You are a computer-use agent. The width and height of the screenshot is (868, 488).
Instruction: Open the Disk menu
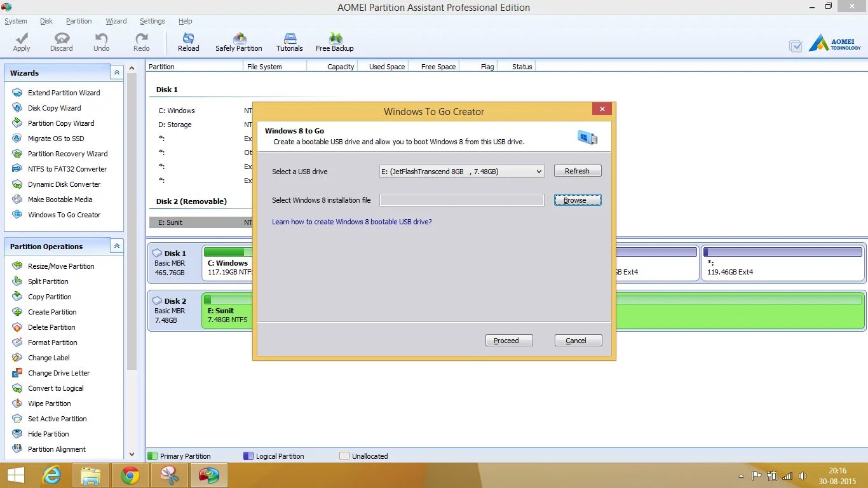pyautogui.click(x=46, y=21)
